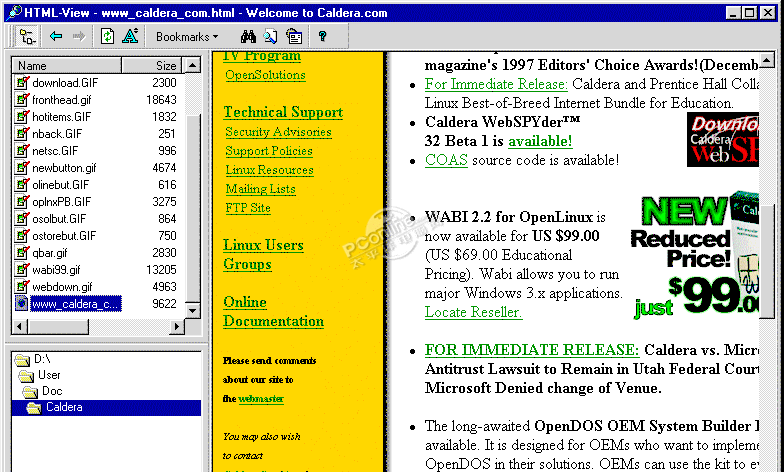The height and width of the screenshot is (472, 784).
Task: Select oplnxPB.GIF file
Action: coord(62,202)
